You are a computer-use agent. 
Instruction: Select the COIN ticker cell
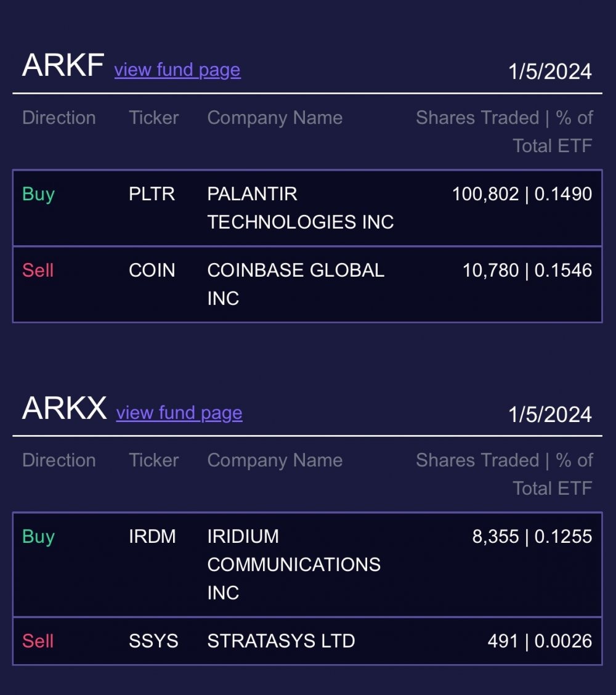(x=152, y=270)
